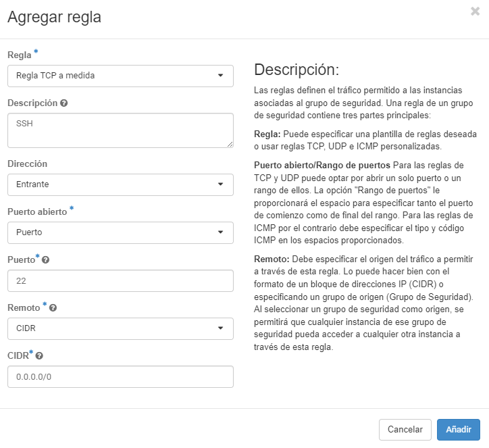Click the help icon next to Remoto label
489x448 pixels.
pos(53,307)
